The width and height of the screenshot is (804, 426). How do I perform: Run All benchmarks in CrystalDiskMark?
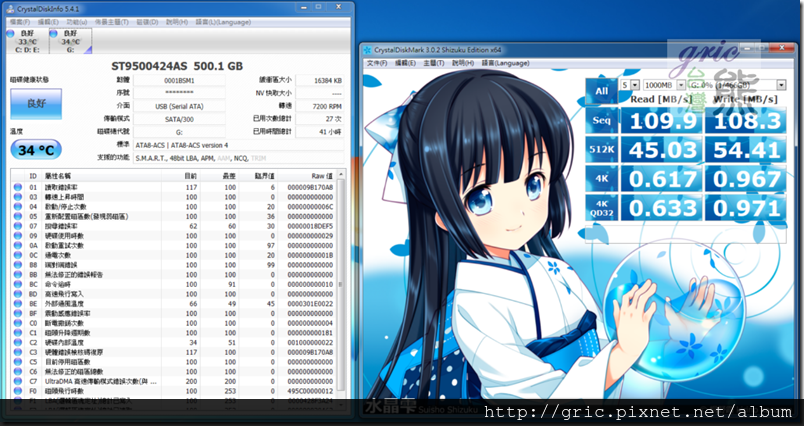click(x=601, y=91)
